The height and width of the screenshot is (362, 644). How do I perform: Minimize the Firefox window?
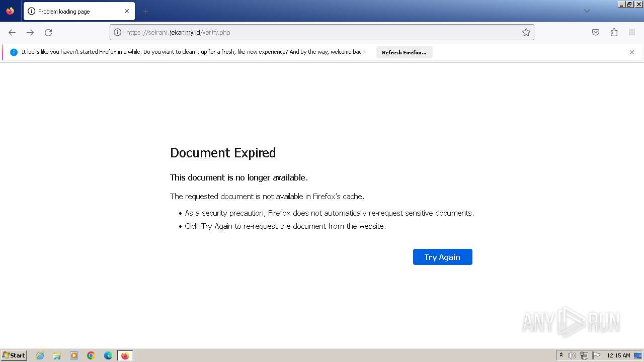pos(621,4)
